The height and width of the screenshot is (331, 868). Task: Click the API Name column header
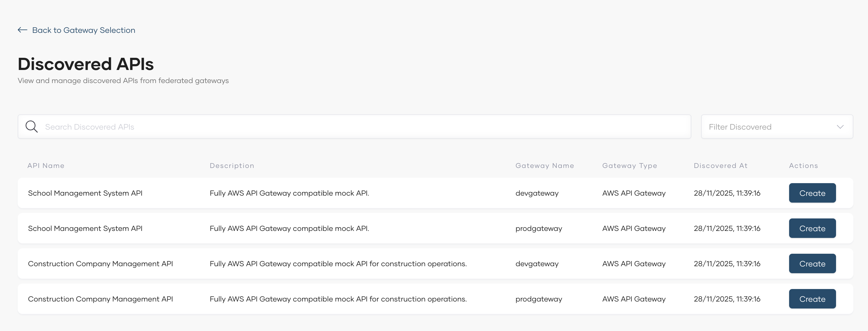(46, 165)
